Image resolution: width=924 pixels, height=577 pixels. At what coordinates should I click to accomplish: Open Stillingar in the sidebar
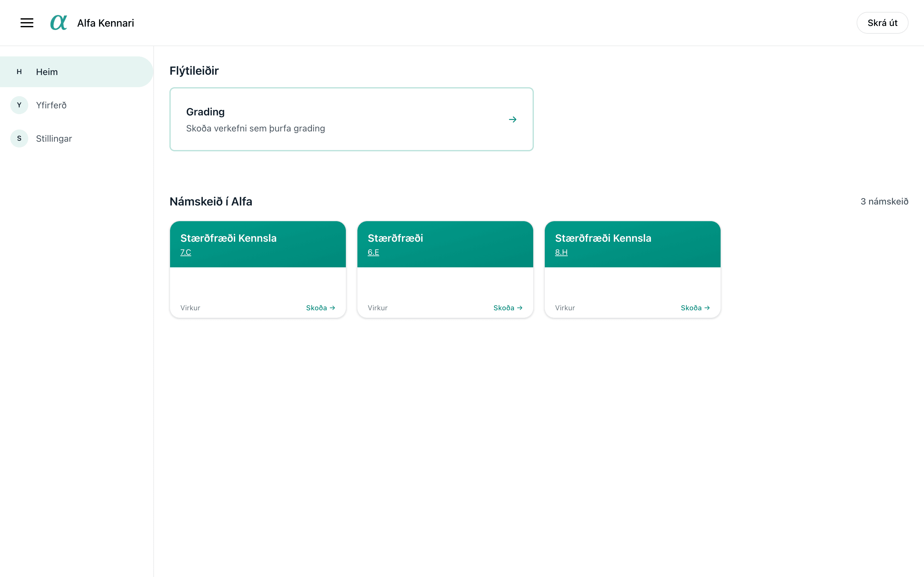point(54,138)
